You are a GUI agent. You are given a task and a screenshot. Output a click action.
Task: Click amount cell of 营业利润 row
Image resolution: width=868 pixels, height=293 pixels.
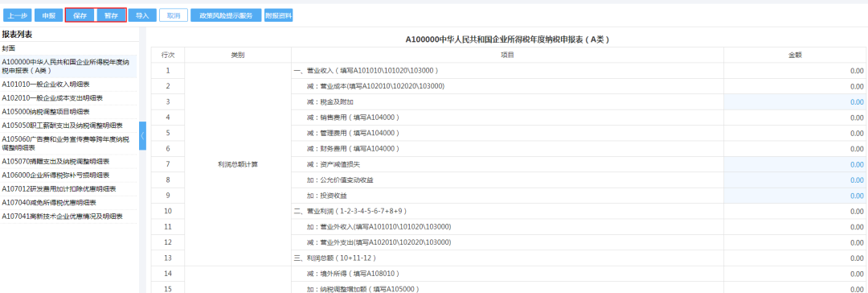point(796,212)
